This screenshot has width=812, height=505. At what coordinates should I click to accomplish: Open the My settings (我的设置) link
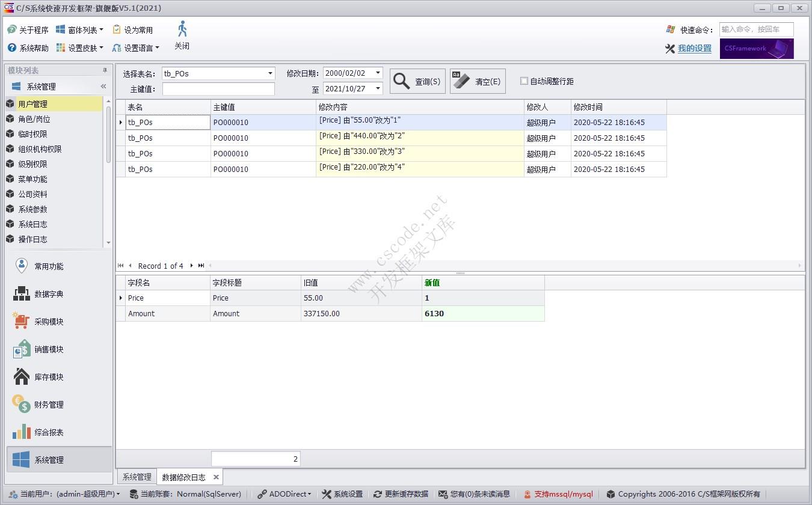pos(694,49)
